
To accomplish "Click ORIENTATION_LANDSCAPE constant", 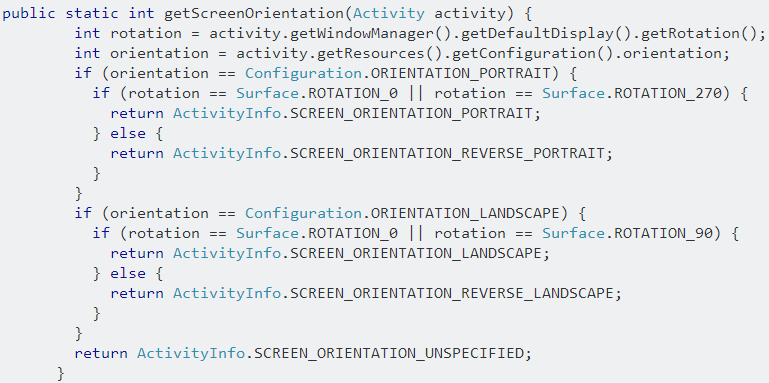I will click(464, 213).
